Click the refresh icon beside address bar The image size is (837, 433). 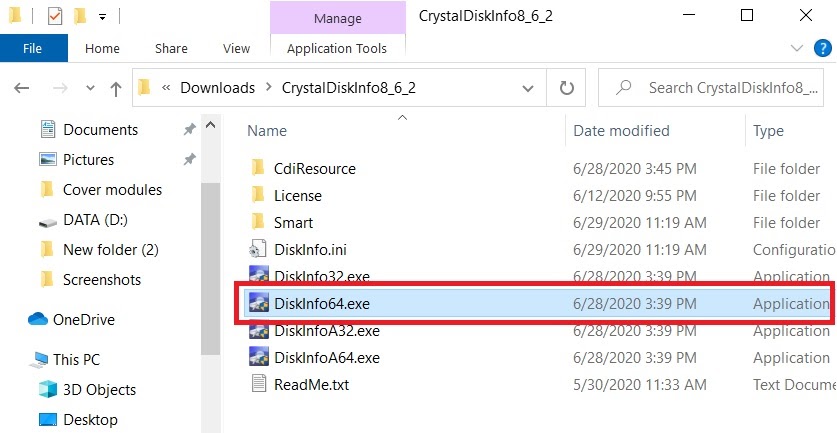(x=566, y=88)
